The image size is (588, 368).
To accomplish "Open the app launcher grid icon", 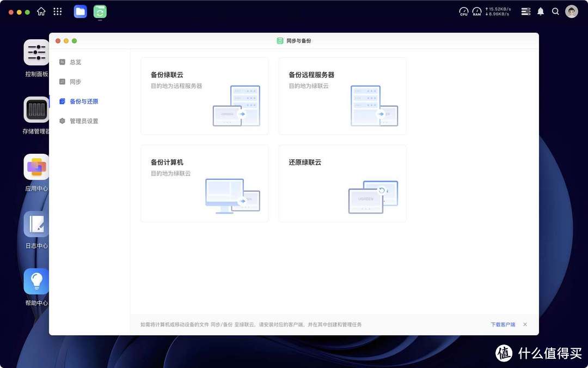I will [x=57, y=11].
